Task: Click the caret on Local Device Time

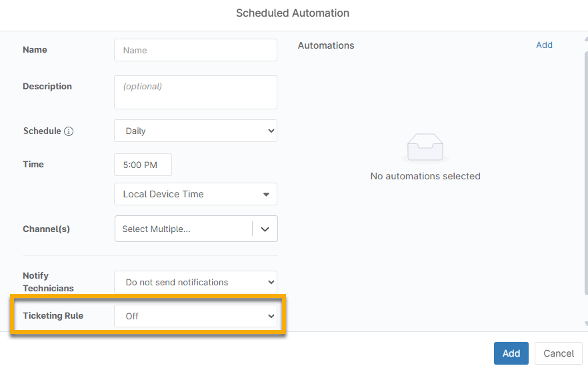Action: (266, 195)
